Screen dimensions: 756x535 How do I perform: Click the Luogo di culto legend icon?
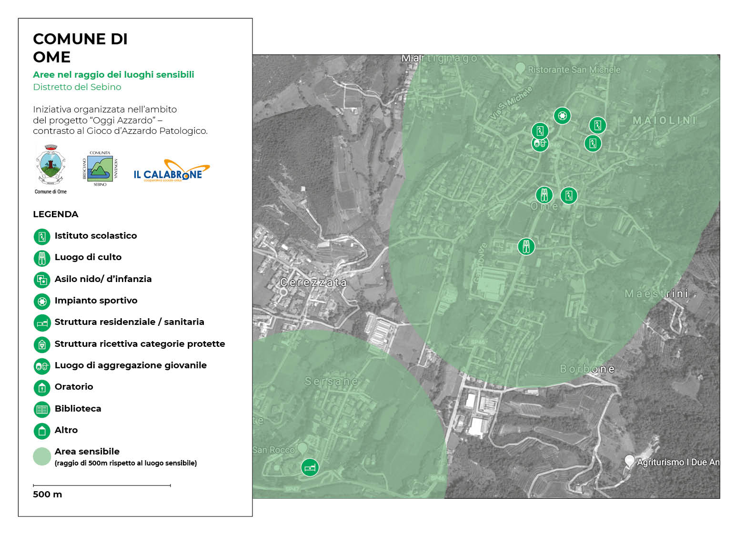pos(42,258)
